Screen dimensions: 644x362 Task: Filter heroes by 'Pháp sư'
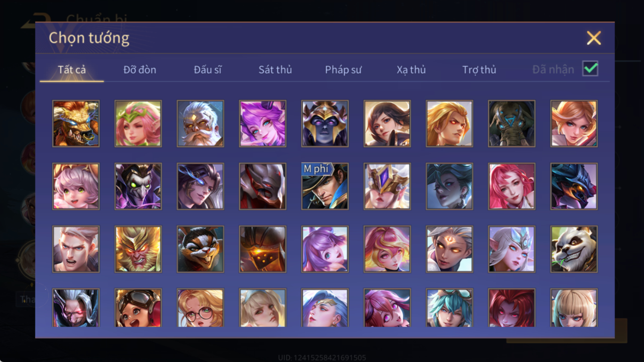[x=343, y=70]
